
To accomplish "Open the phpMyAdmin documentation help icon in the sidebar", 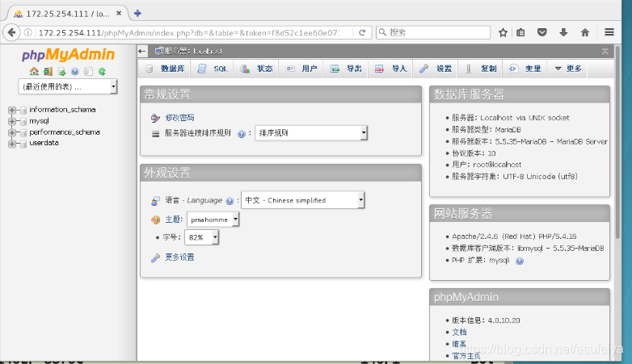I will [75, 71].
